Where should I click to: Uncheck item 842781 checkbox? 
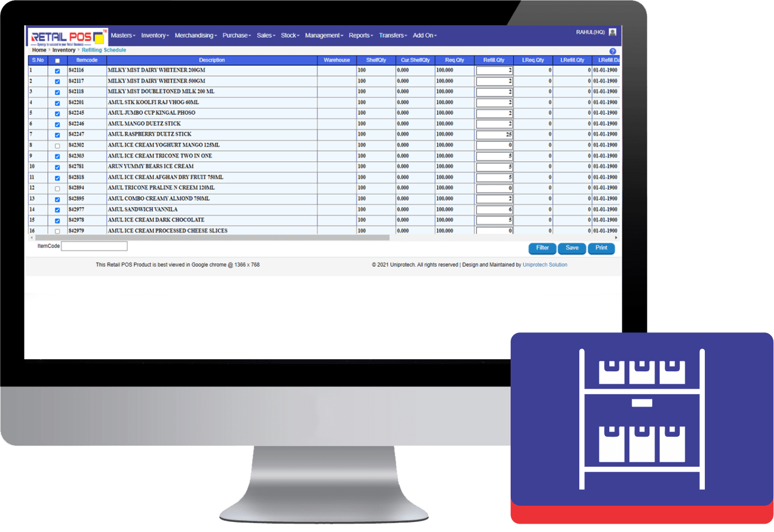tap(57, 167)
